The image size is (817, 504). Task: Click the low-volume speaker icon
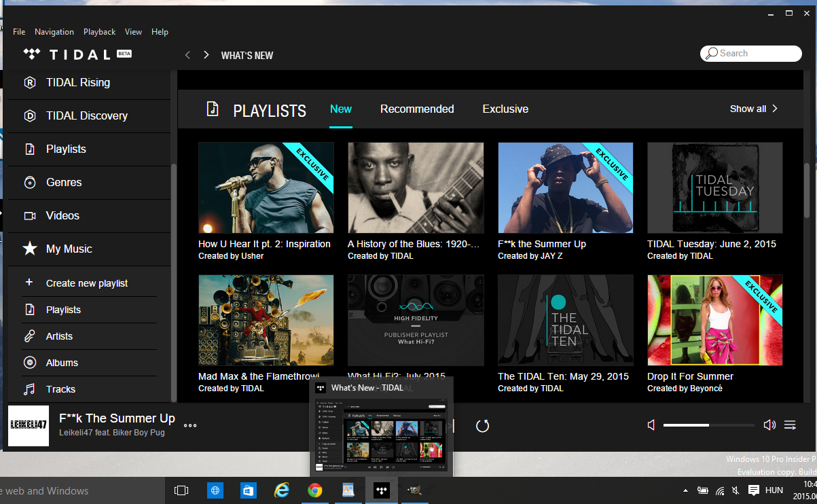pyautogui.click(x=651, y=425)
